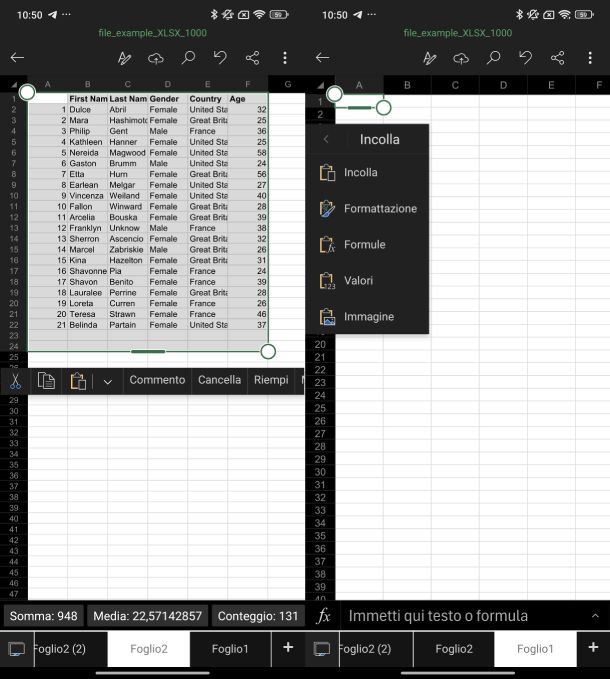Select column B header on right screen
Image resolution: width=610 pixels, height=679 pixels.
407,85
